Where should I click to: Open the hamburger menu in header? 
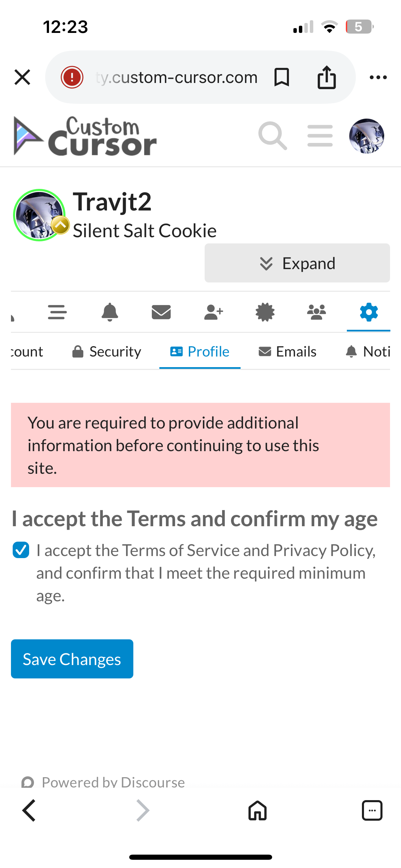click(320, 136)
